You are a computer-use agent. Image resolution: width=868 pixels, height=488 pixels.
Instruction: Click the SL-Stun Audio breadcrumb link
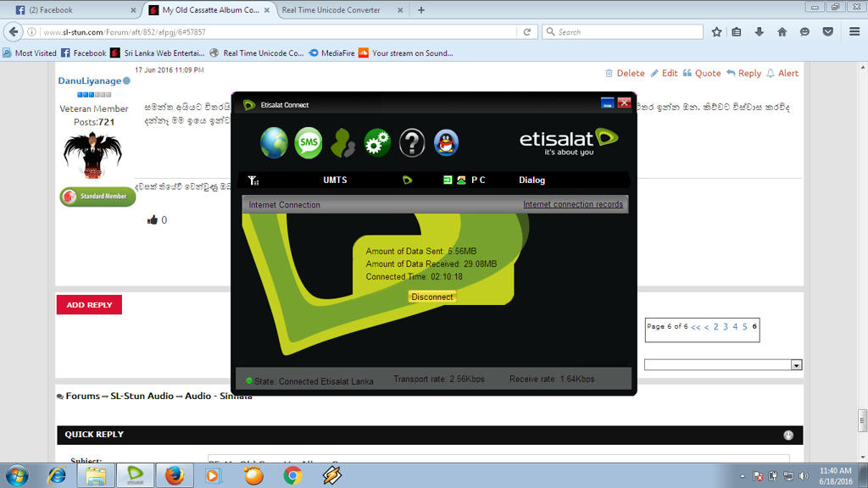[142, 396]
